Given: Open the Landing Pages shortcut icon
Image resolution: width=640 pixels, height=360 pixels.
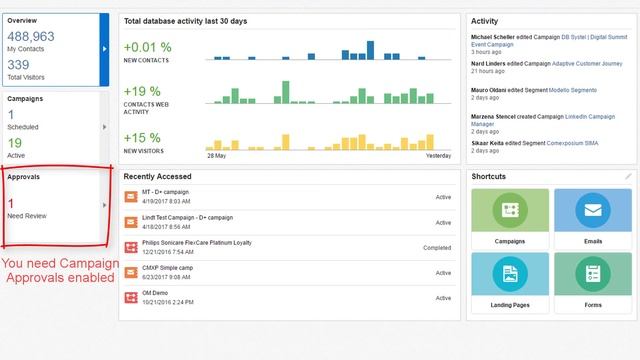Looking at the screenshot, I should click(x=510, y=274).
